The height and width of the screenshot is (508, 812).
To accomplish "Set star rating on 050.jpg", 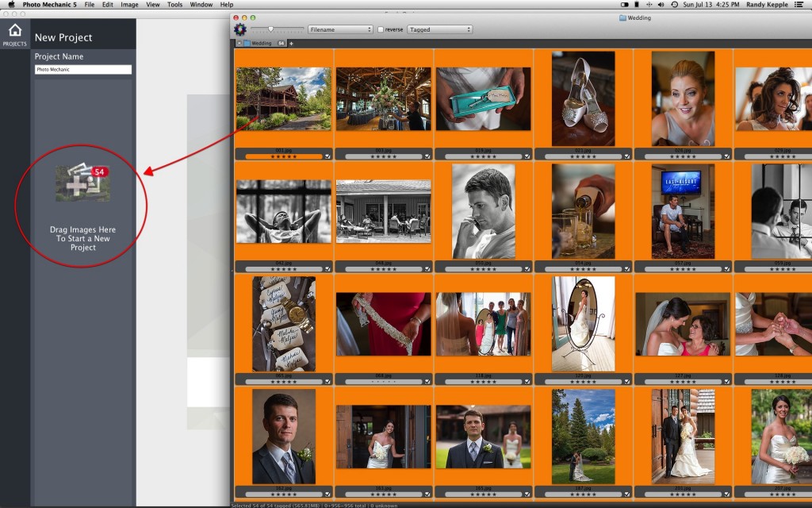I will pos(483,269).
